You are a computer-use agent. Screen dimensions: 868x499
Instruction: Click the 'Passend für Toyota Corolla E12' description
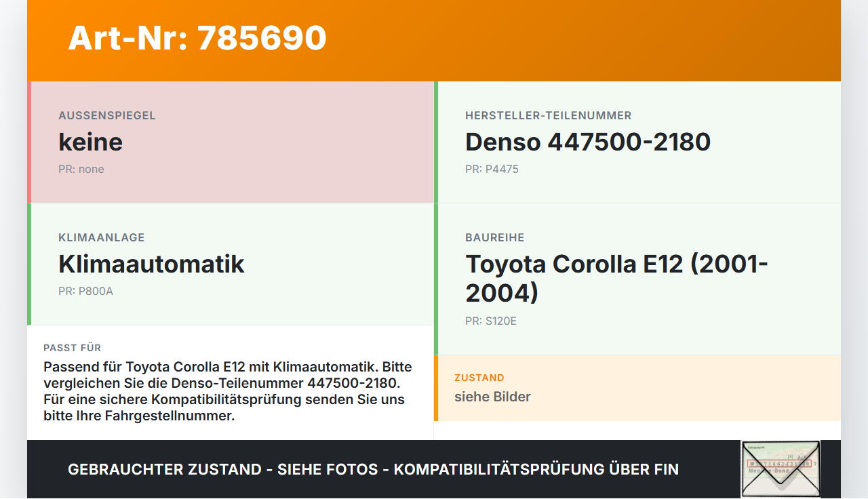[x=228, y=391]
